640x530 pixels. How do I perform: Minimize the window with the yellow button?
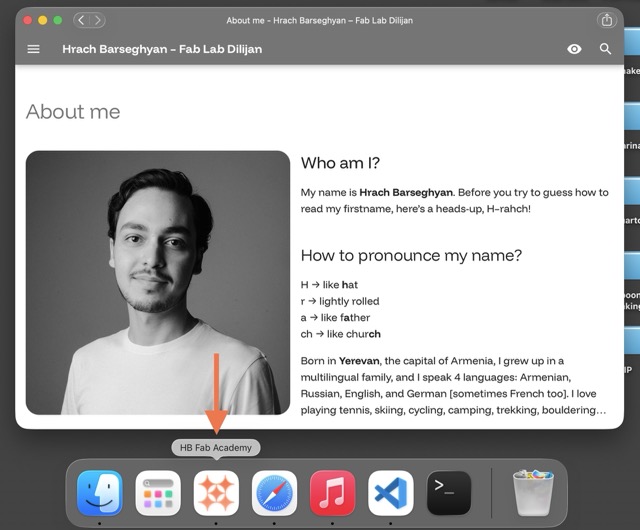point(42,20)
